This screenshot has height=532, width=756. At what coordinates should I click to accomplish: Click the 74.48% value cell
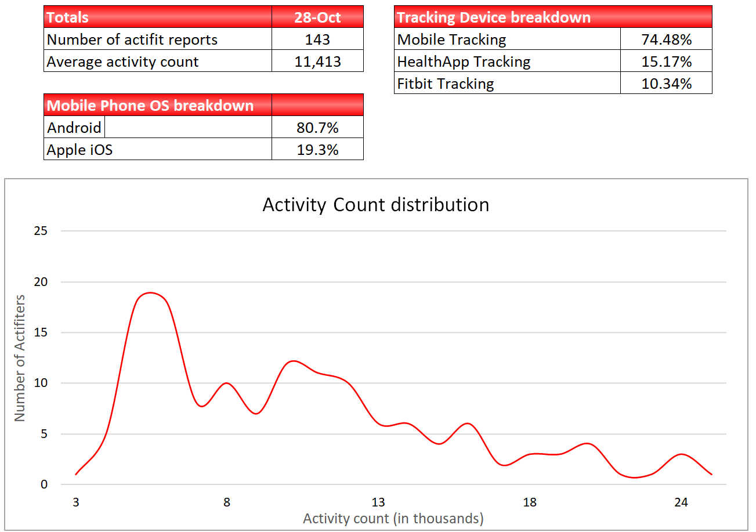coord(666,39)
